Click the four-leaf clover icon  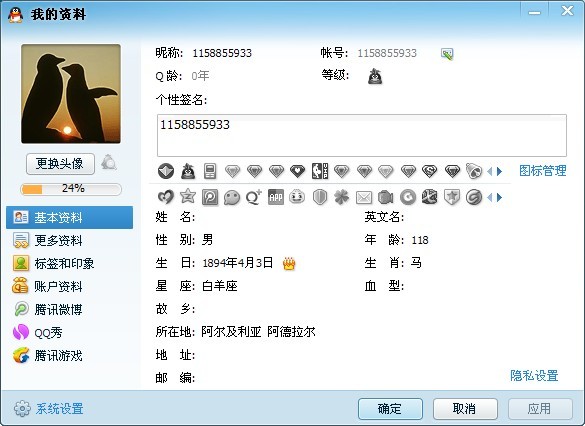click(341, 197)
